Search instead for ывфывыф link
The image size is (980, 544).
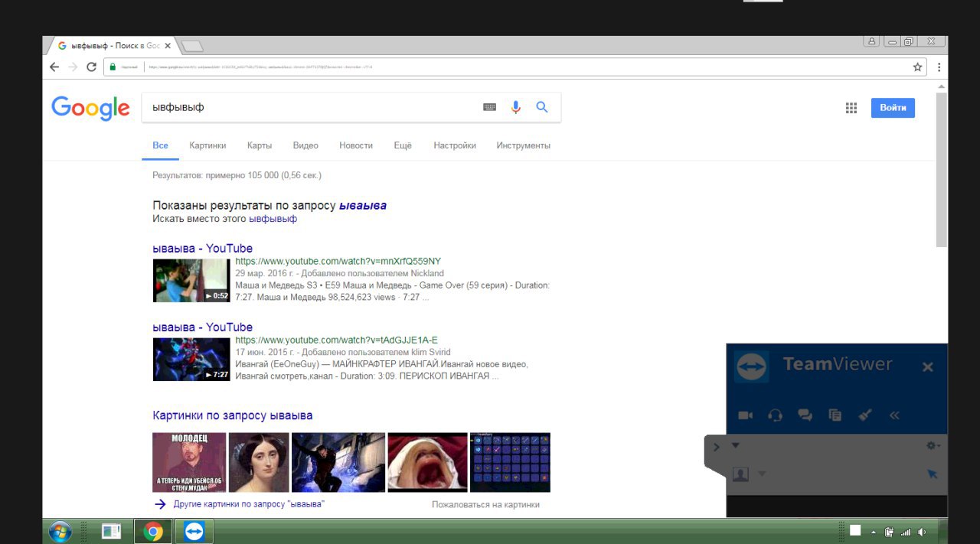[x=273, y=219]
